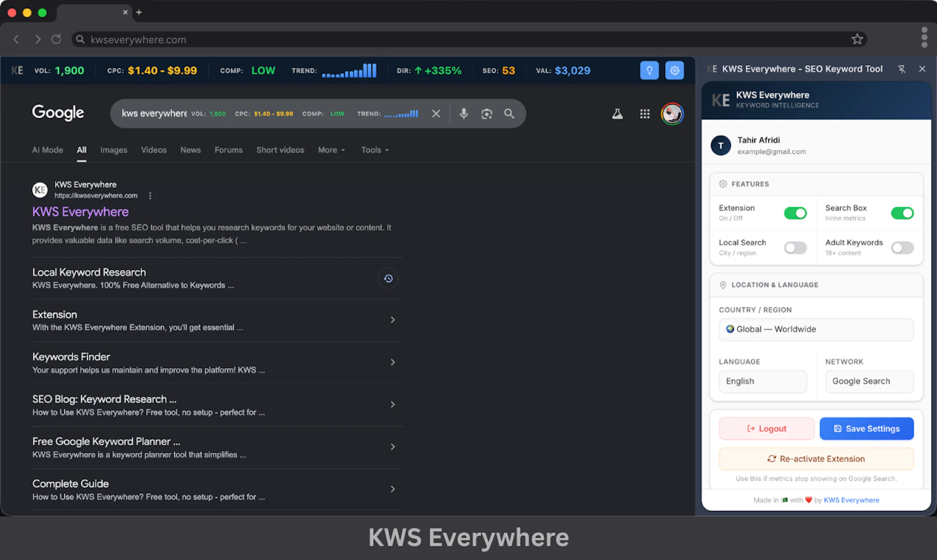Image resolution: width=937 pixels, height=560 pixels.
Task: Open the purple KWS Everywhere result title
Action: tap(80, 212)
